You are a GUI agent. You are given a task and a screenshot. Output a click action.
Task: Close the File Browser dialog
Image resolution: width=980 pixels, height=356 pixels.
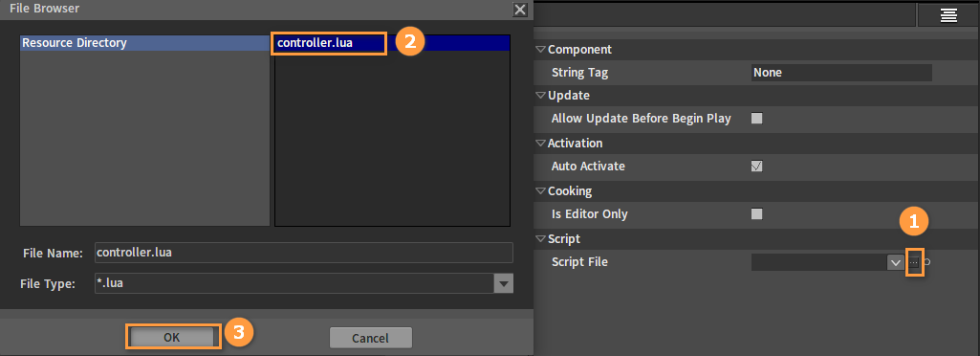[x=520, y=10]
